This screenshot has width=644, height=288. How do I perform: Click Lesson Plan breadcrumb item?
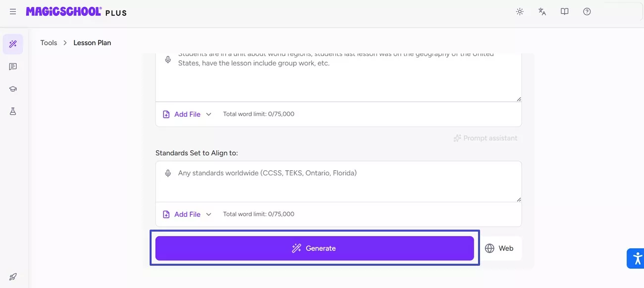[92, 43]
